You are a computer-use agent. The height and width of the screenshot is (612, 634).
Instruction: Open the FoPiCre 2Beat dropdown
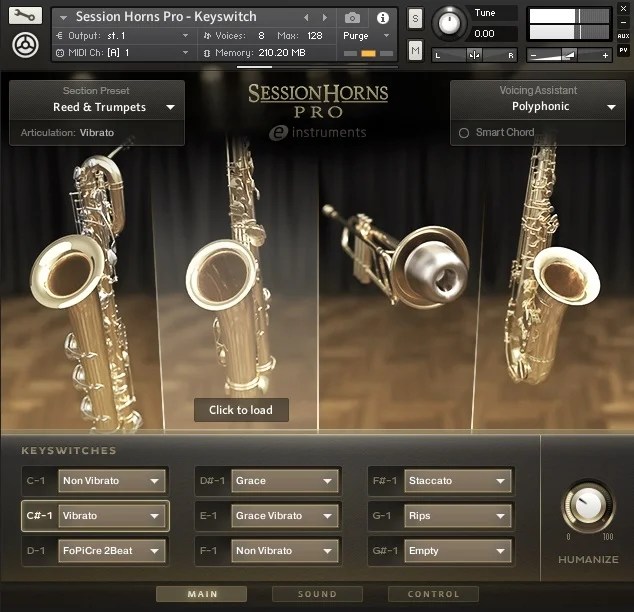pos(112,551)
